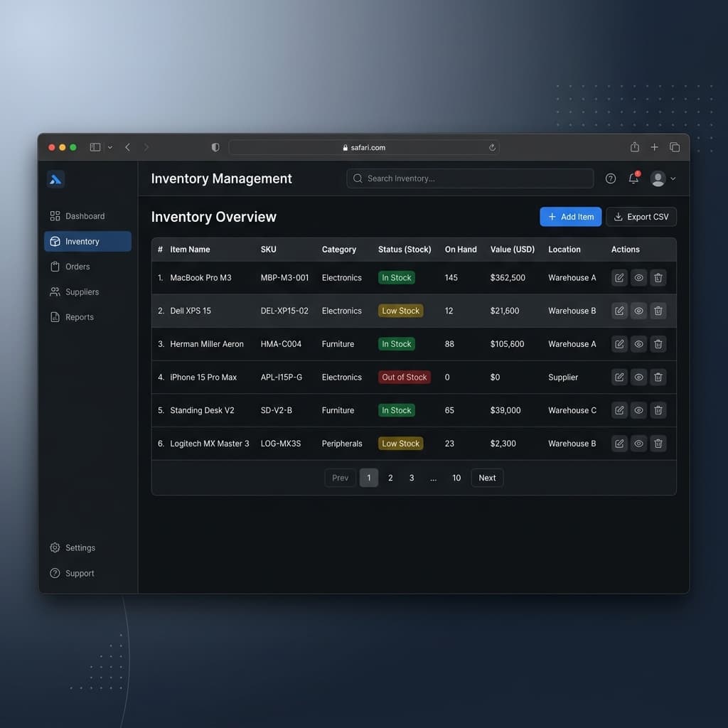Select Inventory in the sidebar

(x=87, y=242)
